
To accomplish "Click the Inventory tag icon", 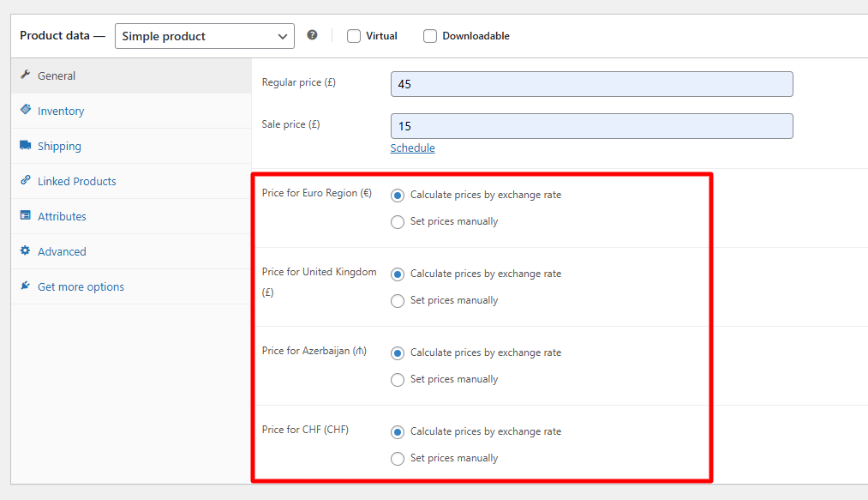I will 26,111.
